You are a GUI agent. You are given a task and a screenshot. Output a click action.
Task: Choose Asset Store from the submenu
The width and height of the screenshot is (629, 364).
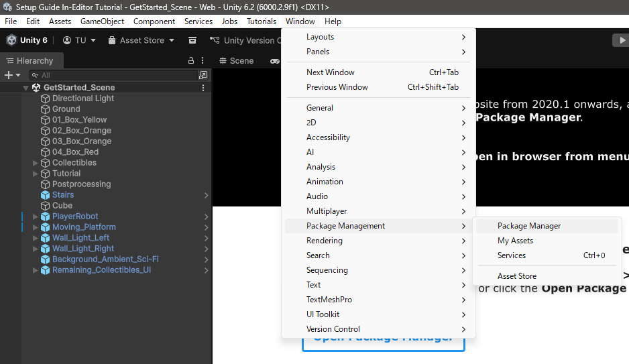516,276
